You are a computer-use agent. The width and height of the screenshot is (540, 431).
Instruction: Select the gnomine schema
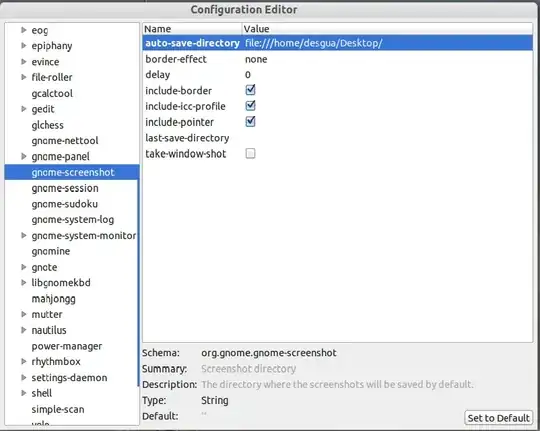point(51,251)
